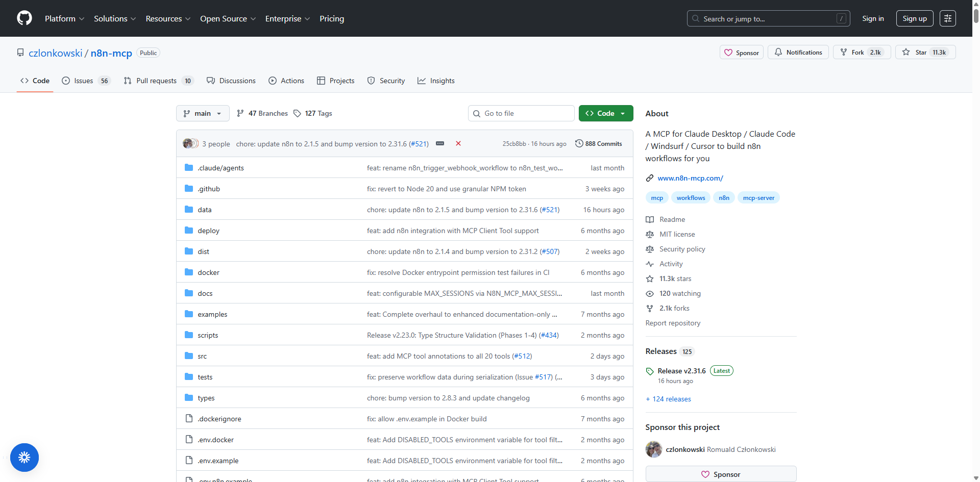Expand the Platform navigation menu
Viewport: 980px width, 482px height.
tap(64, 18)
